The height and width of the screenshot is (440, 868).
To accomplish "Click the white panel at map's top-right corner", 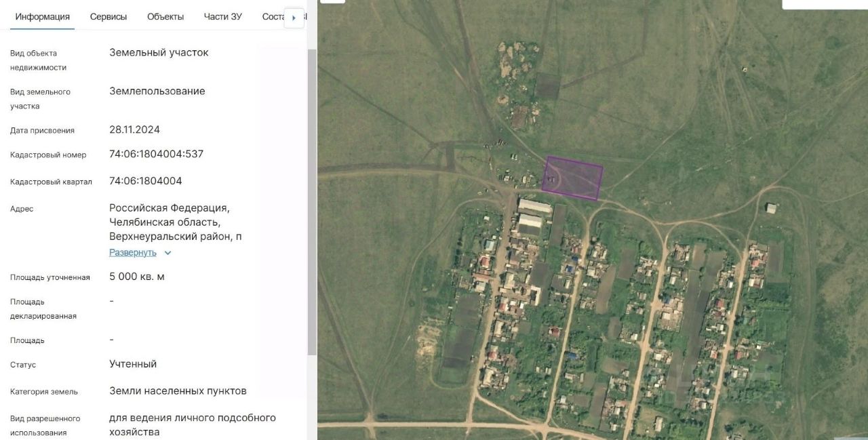I will [x=825, y=4].
